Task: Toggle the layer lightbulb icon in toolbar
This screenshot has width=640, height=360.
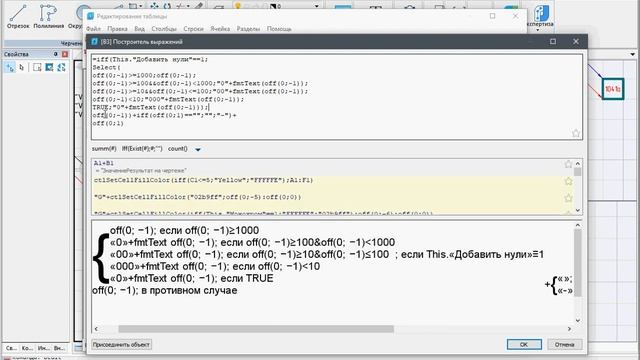Action: click(238, 5)
